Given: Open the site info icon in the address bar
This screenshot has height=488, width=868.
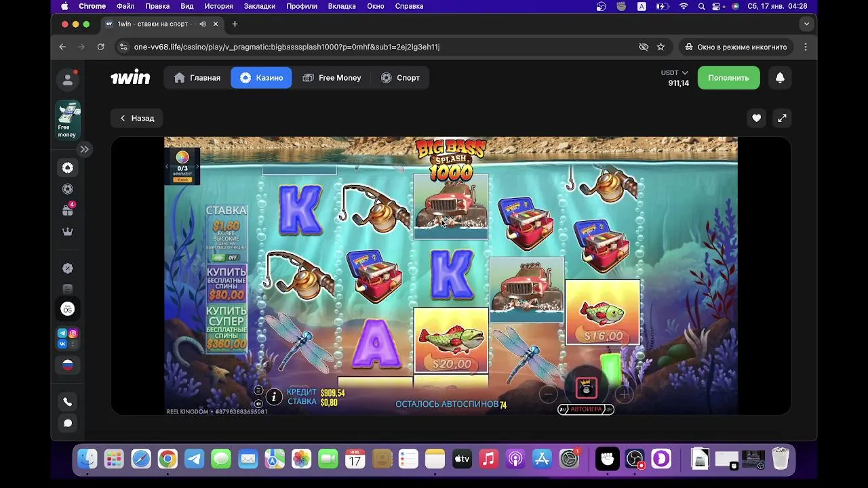Looking at the screenshot, I should (123, 47).
